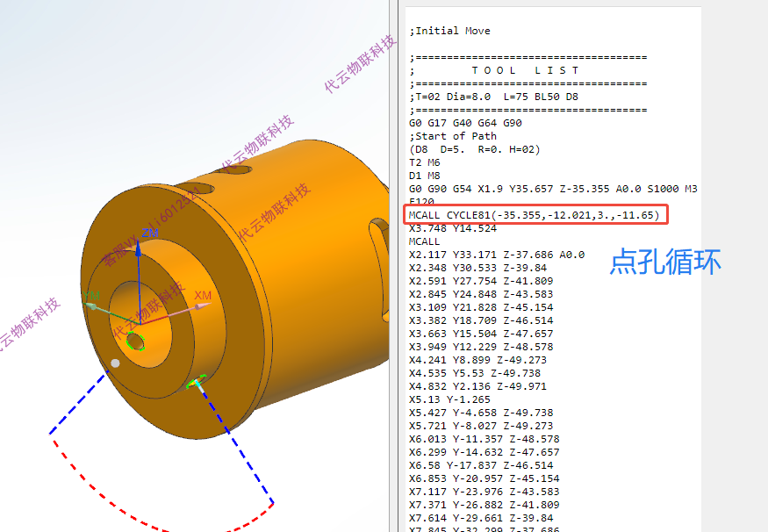768x532 pixels.
Task: Expand the TOOL LIST header section
Action: click(x=525, y=69)
